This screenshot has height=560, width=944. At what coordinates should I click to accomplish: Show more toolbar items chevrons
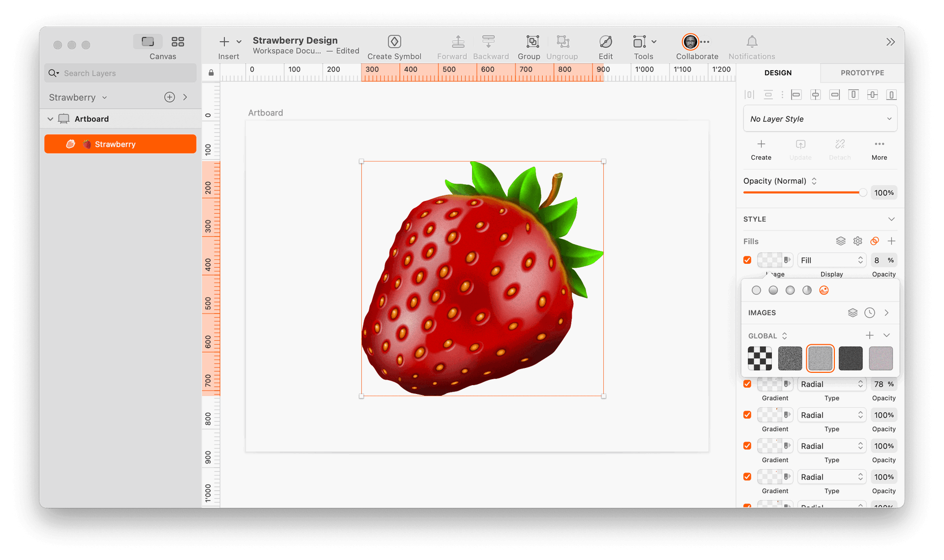point(890,42)
